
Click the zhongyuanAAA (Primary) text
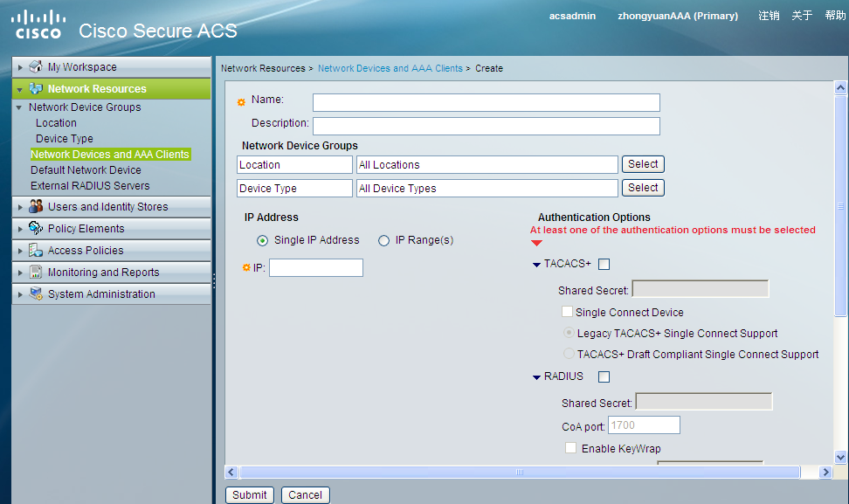pyautogui.click(x=678, y=16)
